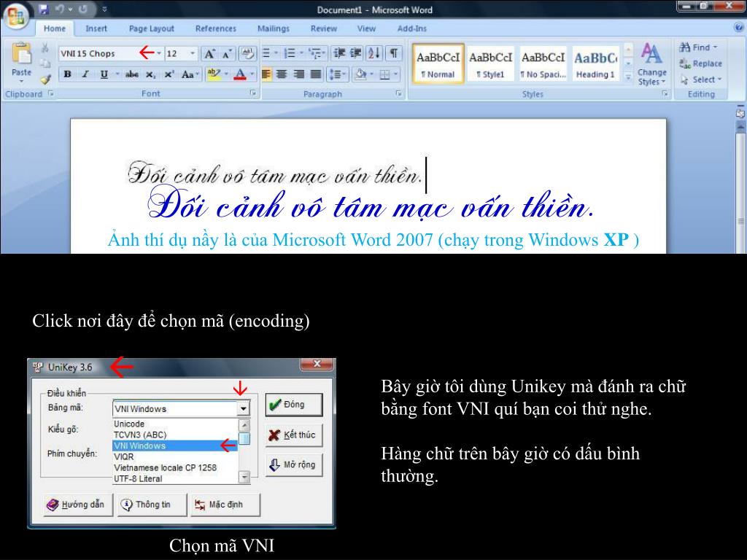Click the Office button in Word
The image size is (747, 560).
[x=16, y=17]
